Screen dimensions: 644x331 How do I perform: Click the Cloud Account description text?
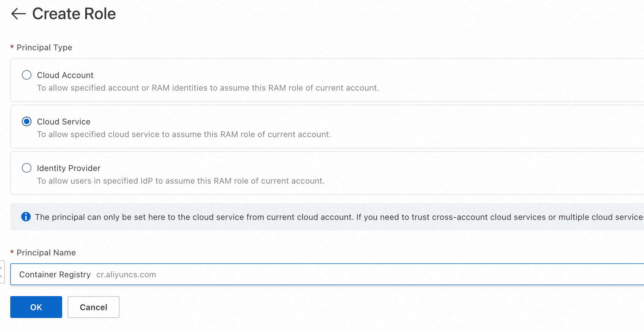click(x=208, y=88)
